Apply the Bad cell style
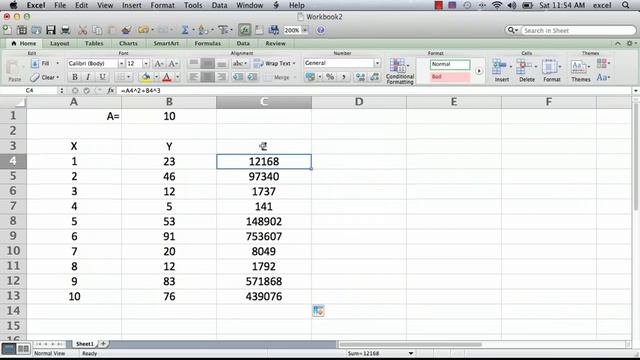 coord(450,77)
